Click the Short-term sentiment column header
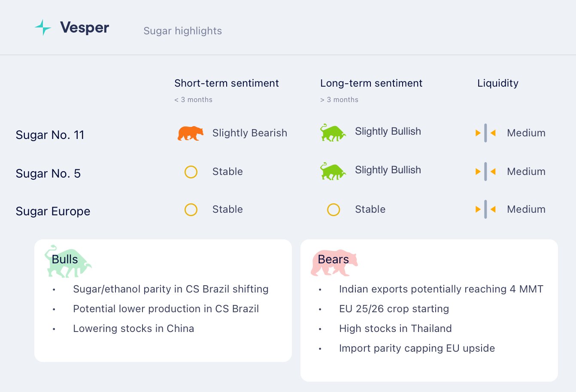The width and height of the screenshot is (576, 392). tap(227, 83)
